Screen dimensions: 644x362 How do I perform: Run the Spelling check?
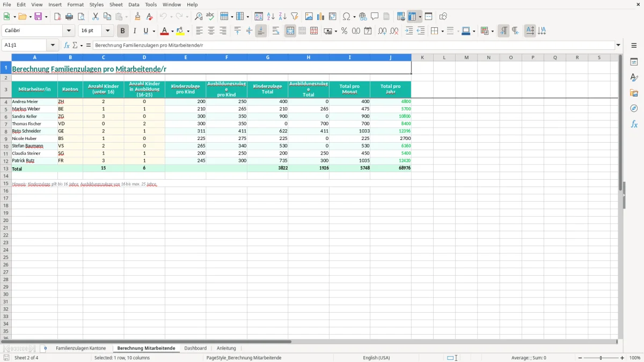coord(210,17)
